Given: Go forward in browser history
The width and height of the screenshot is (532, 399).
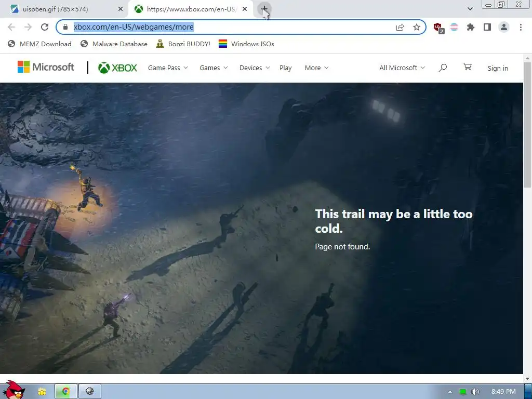Looking at the screenshot, I should pos(28,27).
